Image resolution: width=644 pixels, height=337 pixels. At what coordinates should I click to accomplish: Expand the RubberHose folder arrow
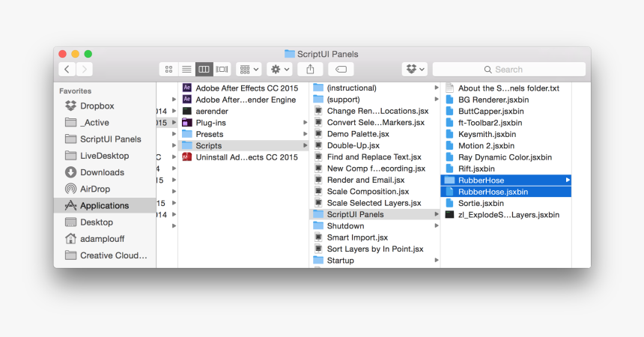point(568,180)
